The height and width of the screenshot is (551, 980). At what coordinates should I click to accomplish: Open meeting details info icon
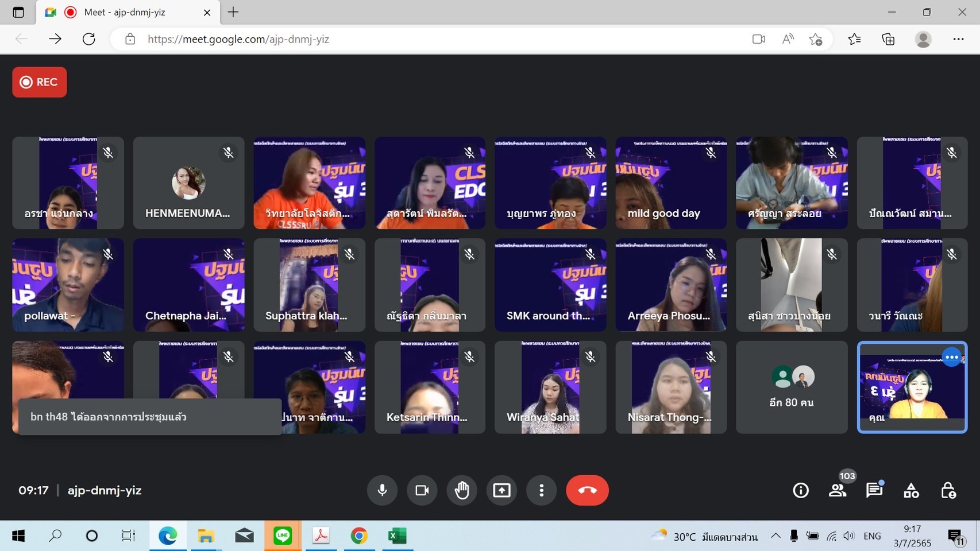[x=801, y=490]
